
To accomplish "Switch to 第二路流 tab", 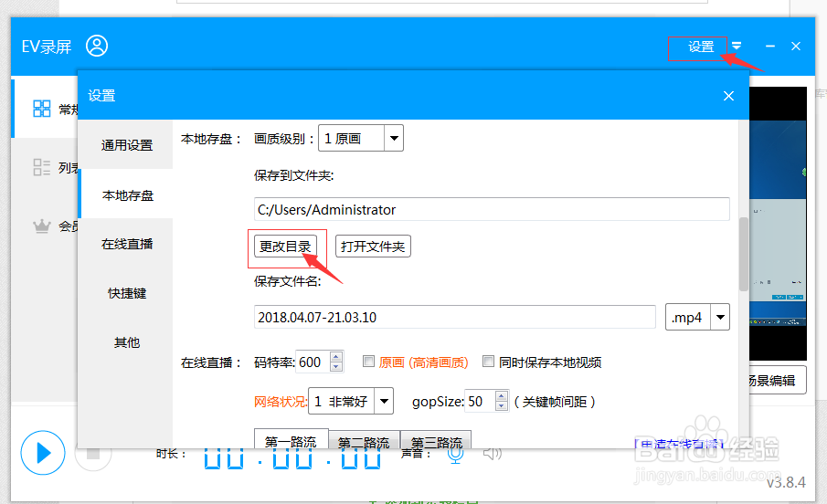I will pyautogui.click(x=364, y=440).
